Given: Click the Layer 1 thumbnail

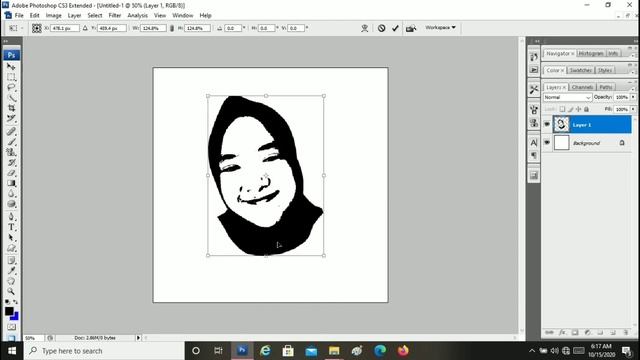Looking at the screenshot, I should [x=561, y=124].
